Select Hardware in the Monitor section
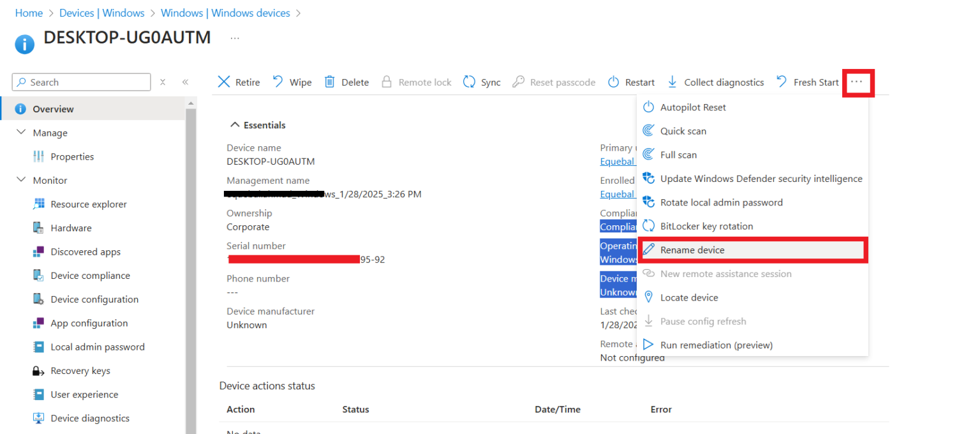Image resolution: width=980 pixels, height=434 pixels. 71,227
